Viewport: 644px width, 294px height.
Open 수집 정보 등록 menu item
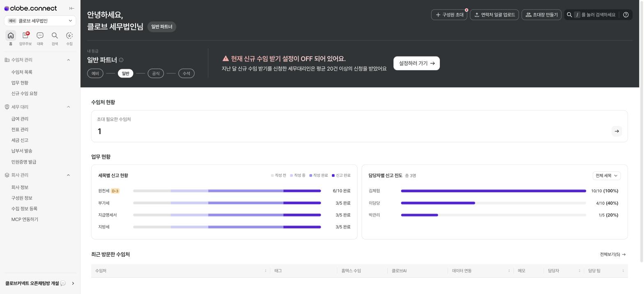tap(24, 209)
